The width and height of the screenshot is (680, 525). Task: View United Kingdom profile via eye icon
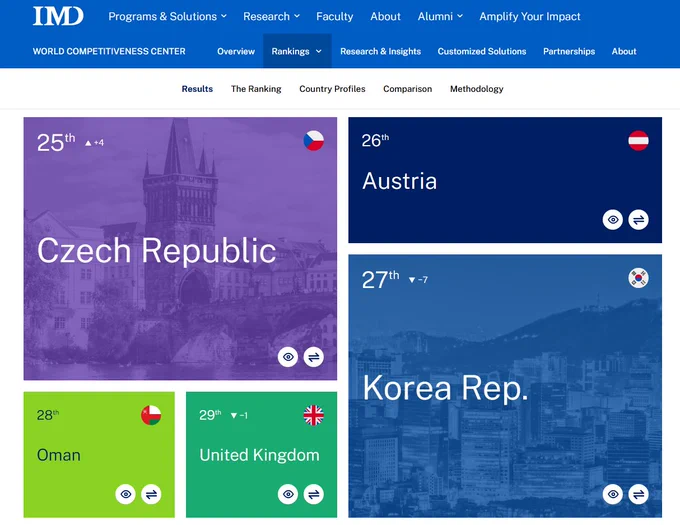288,494
